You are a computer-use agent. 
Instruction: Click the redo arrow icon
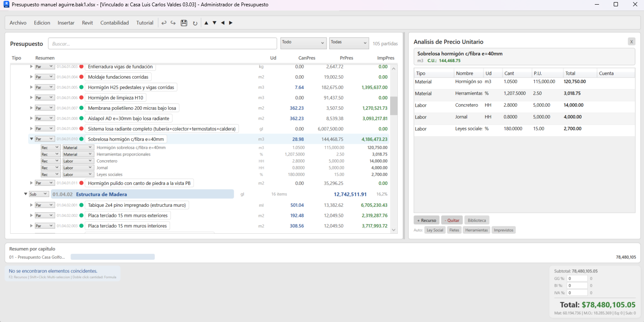tap(173, 23)
